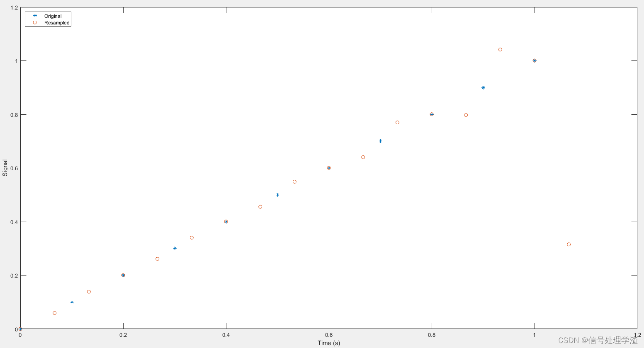This screenshot has height=348, width=644.
Task: Select the Original data point at time 0.1
Action: pyautogui.click(x=72, y=302)
